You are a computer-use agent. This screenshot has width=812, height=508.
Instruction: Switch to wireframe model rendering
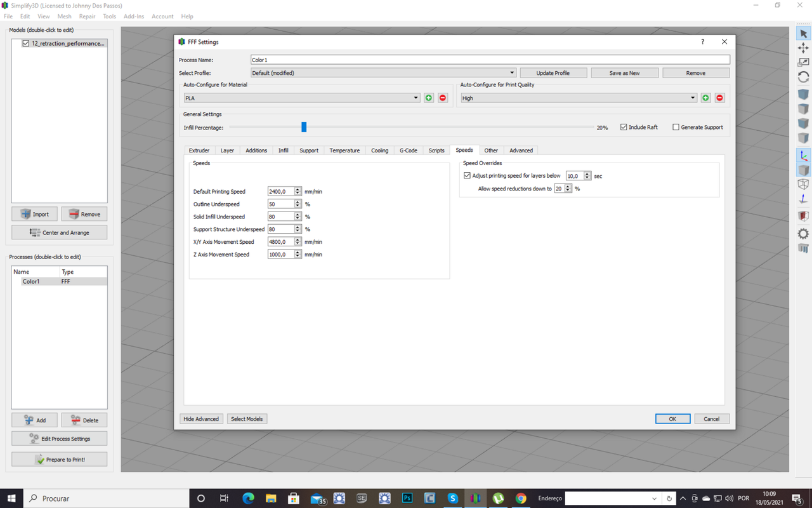pos(803,184)
